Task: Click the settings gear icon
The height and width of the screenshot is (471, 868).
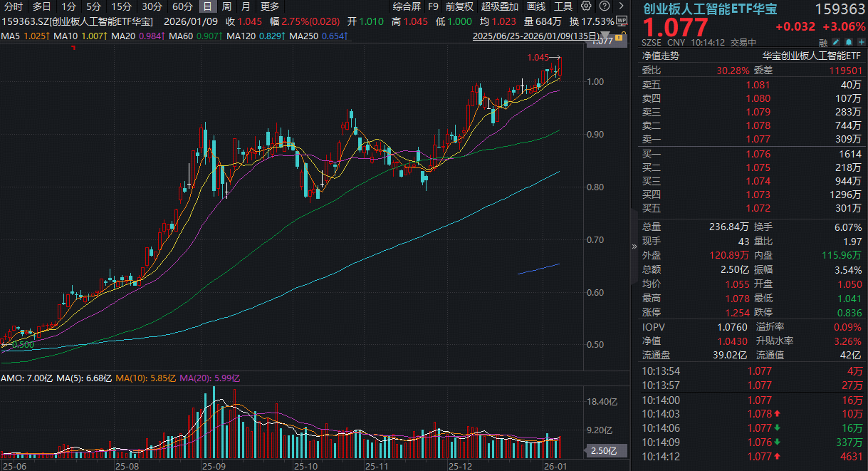Action: pos(587,7)
